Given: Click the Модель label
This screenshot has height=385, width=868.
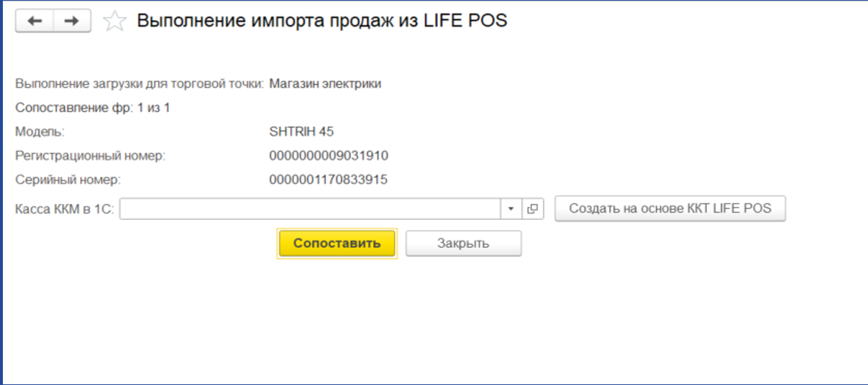Looking at the screenshot, I should [40, 131].
